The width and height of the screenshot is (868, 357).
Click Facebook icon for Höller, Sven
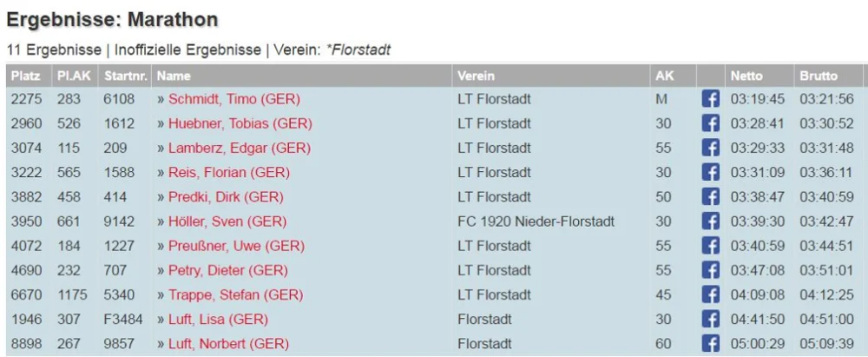coord(710,221)
